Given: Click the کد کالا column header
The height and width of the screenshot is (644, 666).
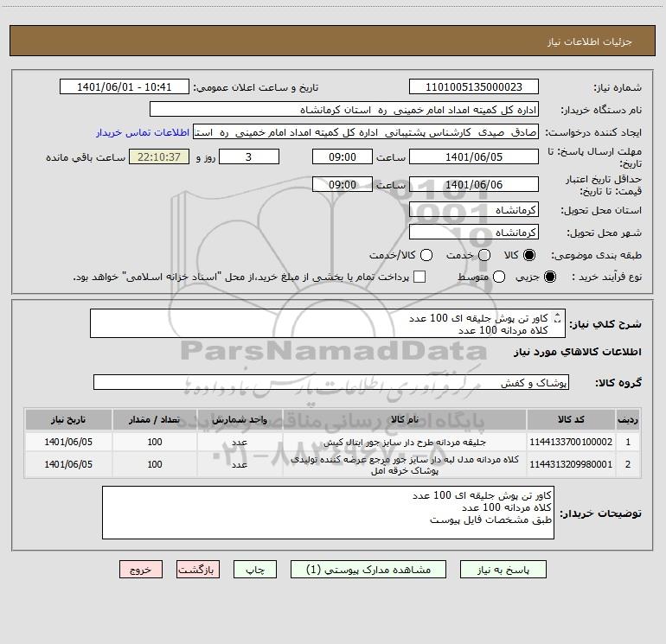Looking at the screenshot, I should pos(571,419).
